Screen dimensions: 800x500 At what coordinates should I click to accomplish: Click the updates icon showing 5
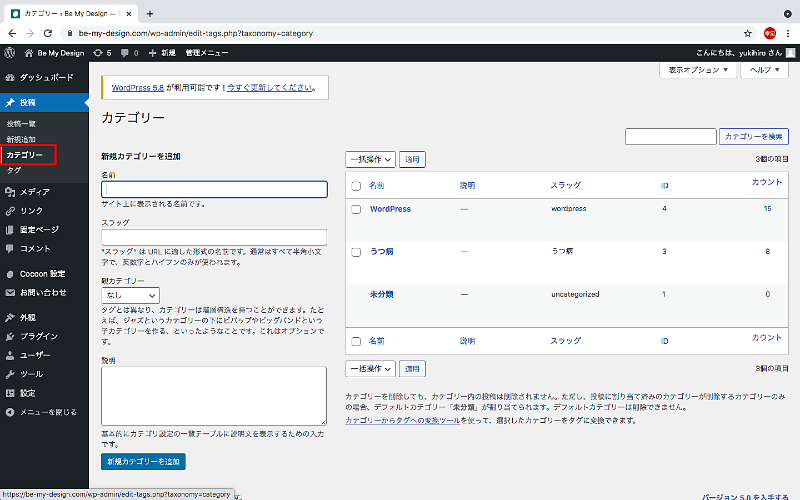tap(101, 52)
